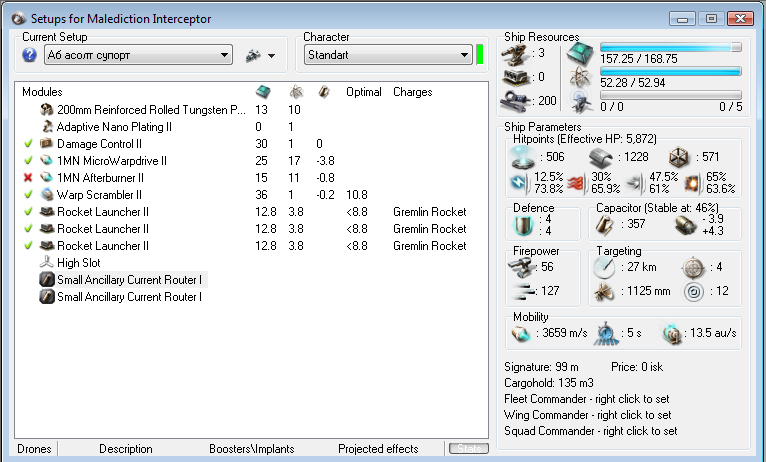Open the Current Setup dropdown
The width and height of the screenshot is (766, 462).
224,55
